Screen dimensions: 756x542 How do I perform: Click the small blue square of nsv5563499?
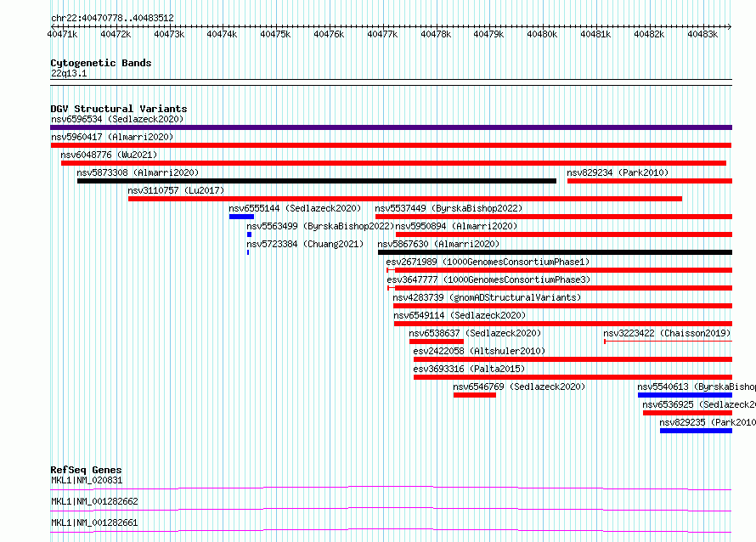(x=249, y=234)
